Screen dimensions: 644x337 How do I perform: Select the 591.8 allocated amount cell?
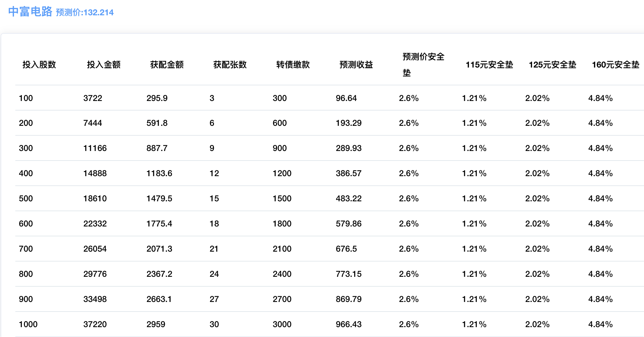[157, 123]
